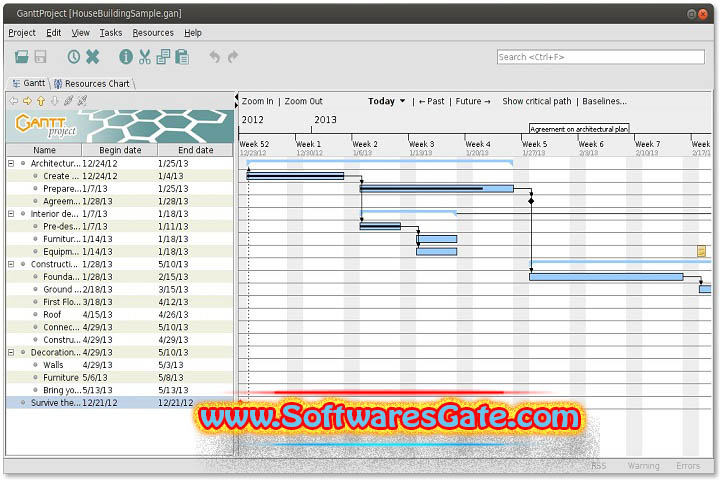The height and width of the screenshot is (480, 720).
Task: Open the View menu
Action: pyautogui.click(x=80, y=33)
